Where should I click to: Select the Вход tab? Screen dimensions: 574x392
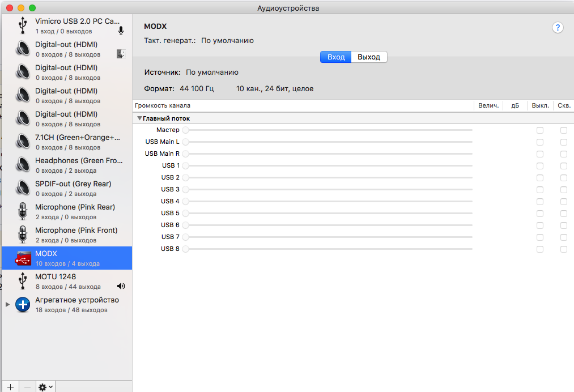coord(336,57)
